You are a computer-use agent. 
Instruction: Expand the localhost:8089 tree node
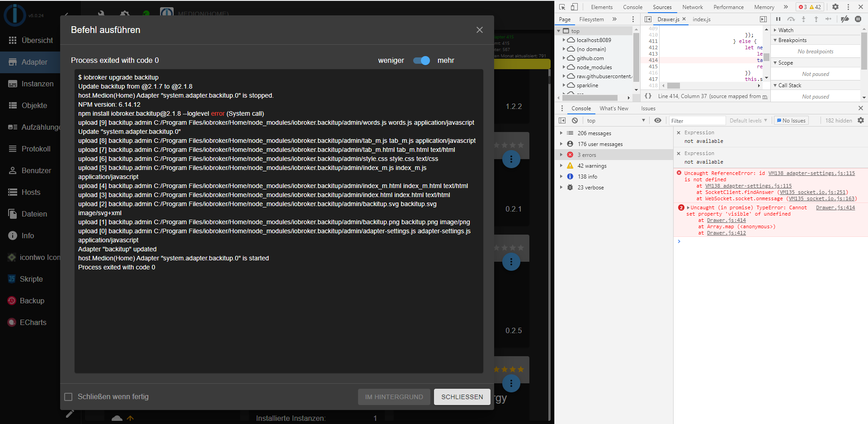(x=564, y=40)
